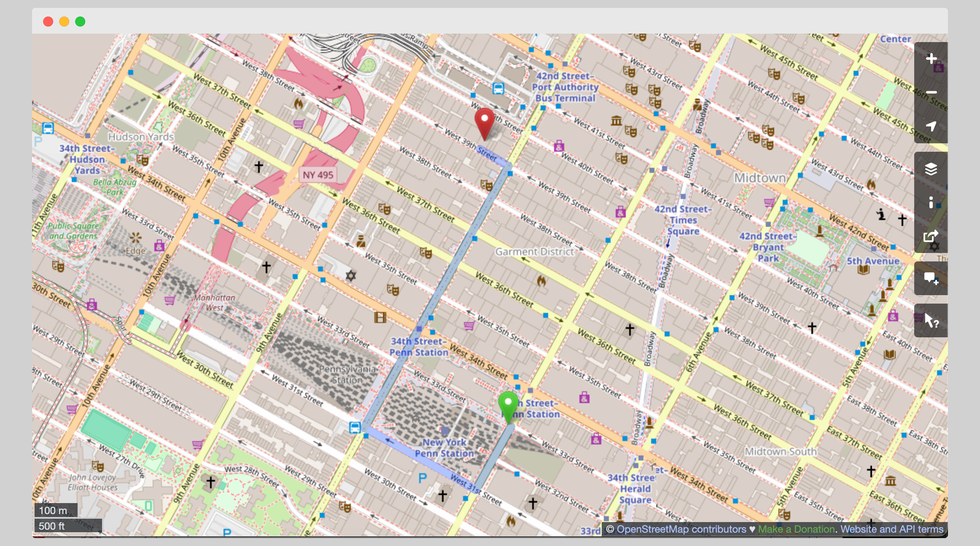Open the Website and API terms link
The width and height of the screenshot is (980, 546).
tap(892, 529)
